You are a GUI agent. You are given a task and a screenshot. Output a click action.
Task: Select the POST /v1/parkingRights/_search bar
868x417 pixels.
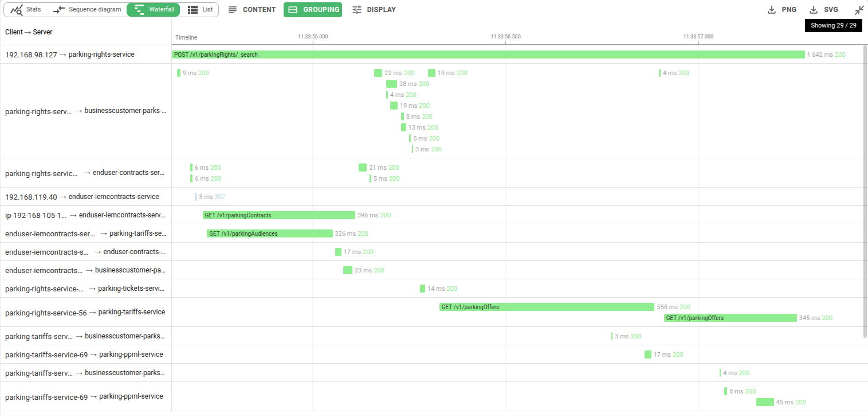click(x=488, y=54)
